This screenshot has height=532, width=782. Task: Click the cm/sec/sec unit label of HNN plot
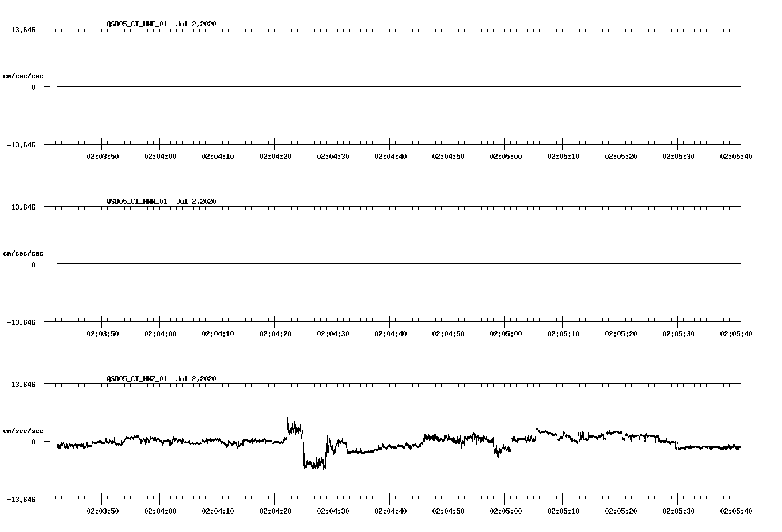point(23,254)
